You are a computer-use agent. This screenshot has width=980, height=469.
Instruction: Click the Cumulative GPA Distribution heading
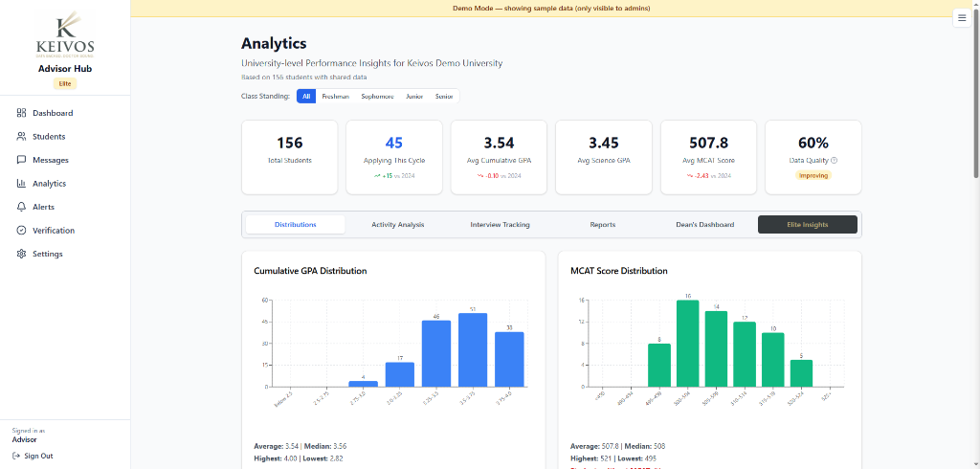coord(310,271)
